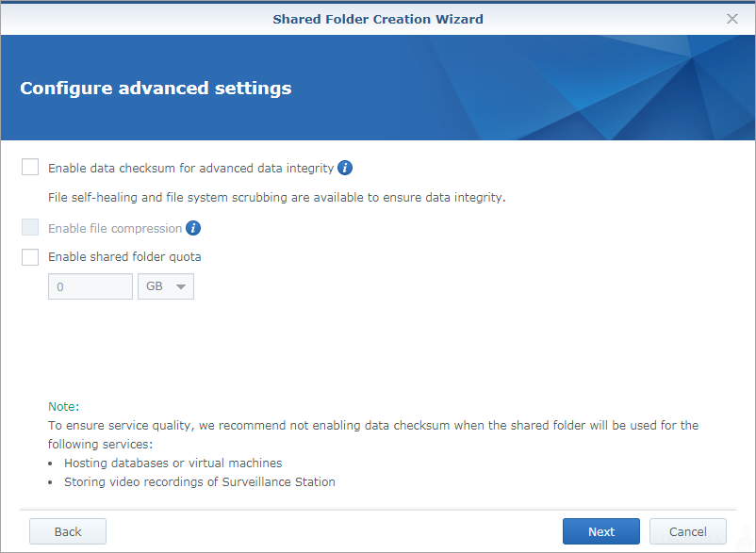
Task: Click the 'Enable data checksum for advanced data integrity' label
Action: (x=191, y=168)
